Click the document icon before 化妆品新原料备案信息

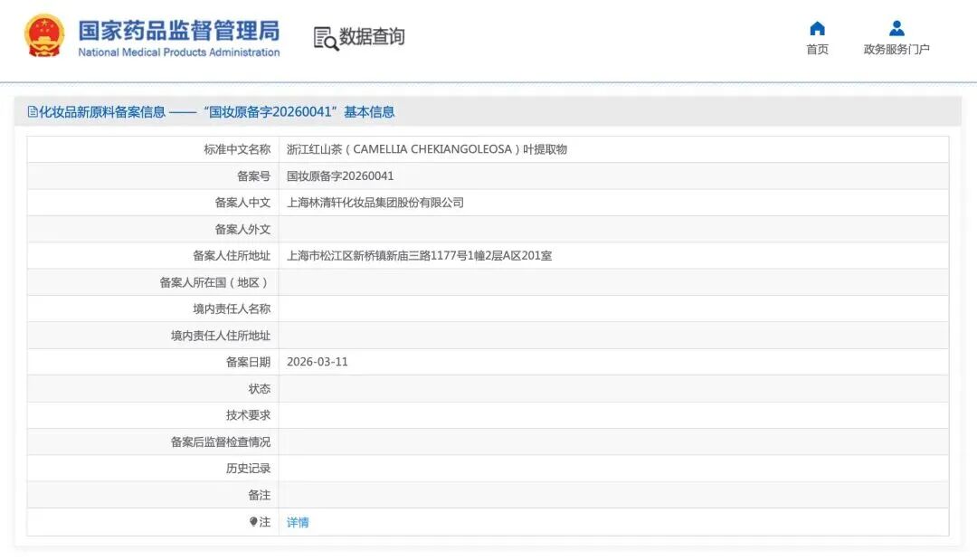tap(32, 111)
